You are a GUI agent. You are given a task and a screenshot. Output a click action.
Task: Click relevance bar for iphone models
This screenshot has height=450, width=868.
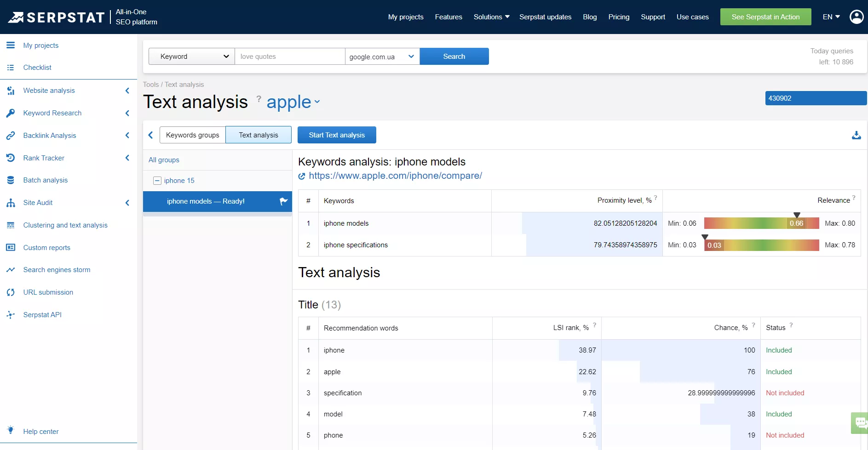tap(762, 223)
